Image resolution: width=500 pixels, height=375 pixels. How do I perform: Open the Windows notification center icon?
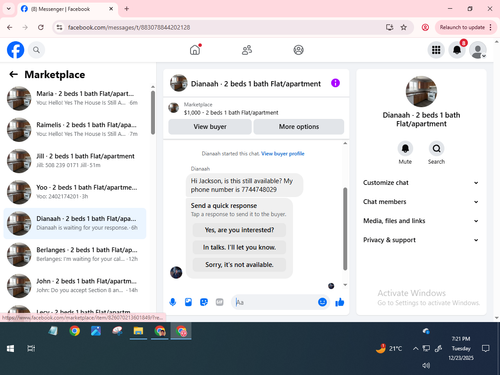point(486,349)
